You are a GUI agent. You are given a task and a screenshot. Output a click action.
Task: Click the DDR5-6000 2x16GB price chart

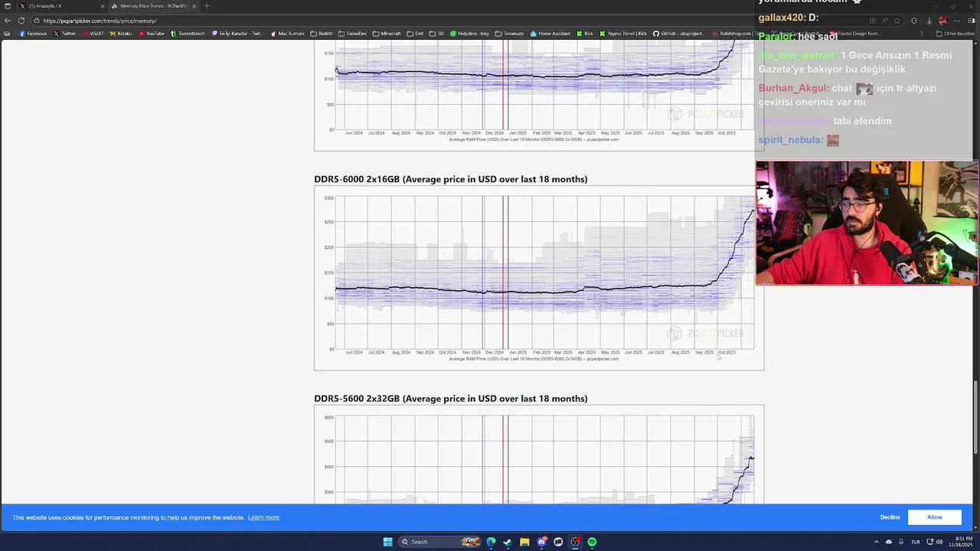click(x=539, y=279)
